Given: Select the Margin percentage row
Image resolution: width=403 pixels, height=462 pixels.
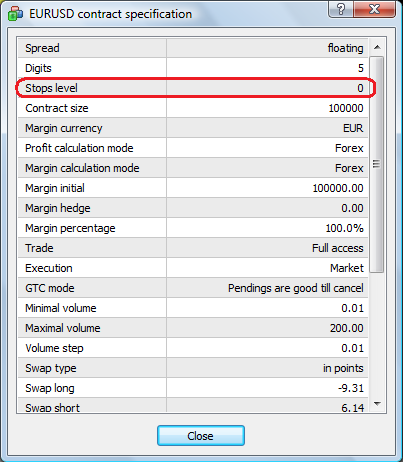Looking at the screenshot, I should pos(193,228).
